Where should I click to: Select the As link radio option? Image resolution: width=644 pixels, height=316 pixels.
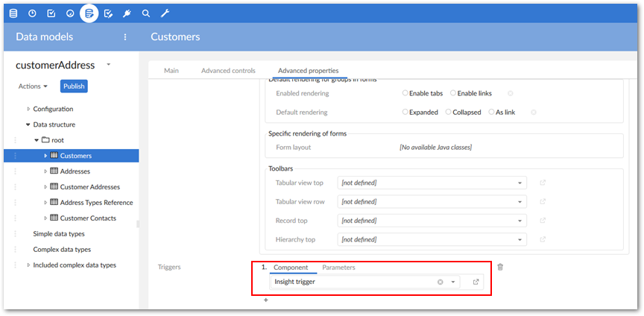[491, 112]
